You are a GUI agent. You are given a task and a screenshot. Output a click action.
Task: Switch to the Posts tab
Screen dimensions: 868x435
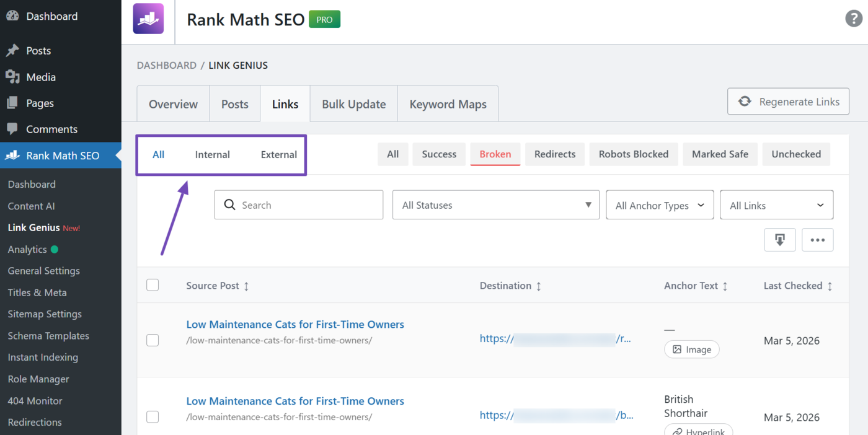[x=235, y=104]
